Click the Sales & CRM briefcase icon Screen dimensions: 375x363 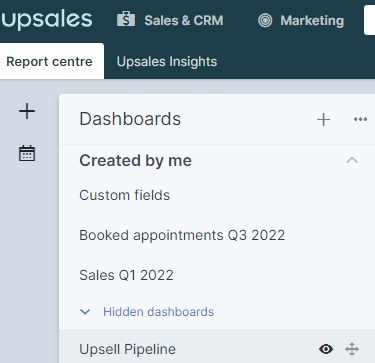coord(126,20)
